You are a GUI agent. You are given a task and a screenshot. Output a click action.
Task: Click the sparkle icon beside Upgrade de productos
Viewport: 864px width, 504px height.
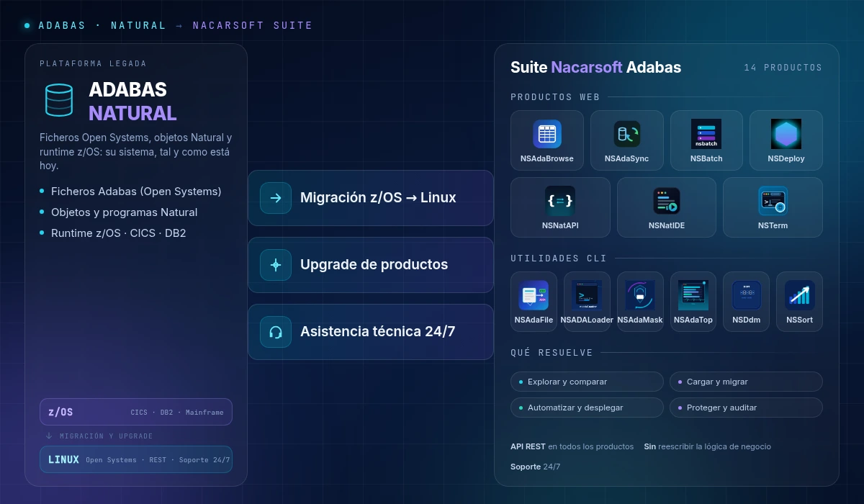pos(276,265)
